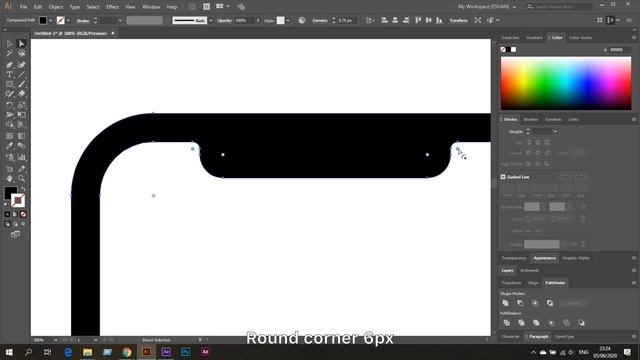Click the Unite shape mode icon
The width and height of the screenshot is (640, 360).
point(506,303)
